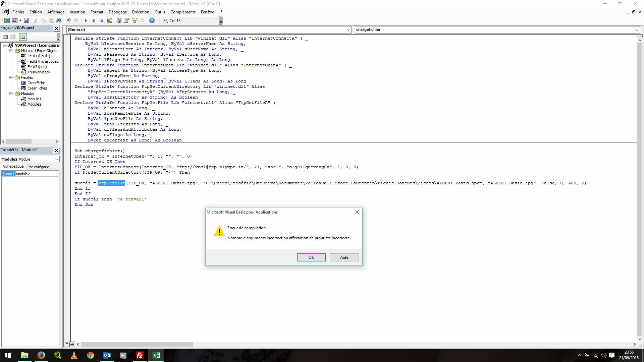644x362 pixels.
Task: Open the Fichier menu
Action: (18, 12)
